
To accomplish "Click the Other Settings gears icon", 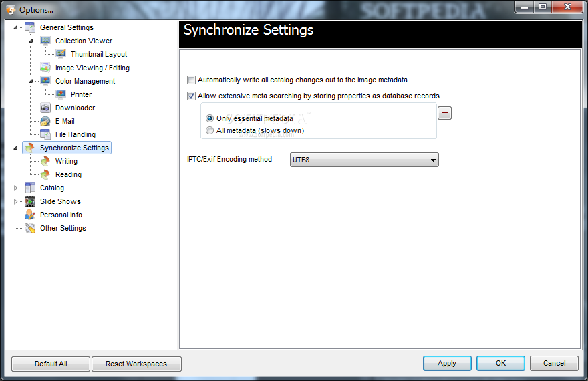I will coord(30,228).
